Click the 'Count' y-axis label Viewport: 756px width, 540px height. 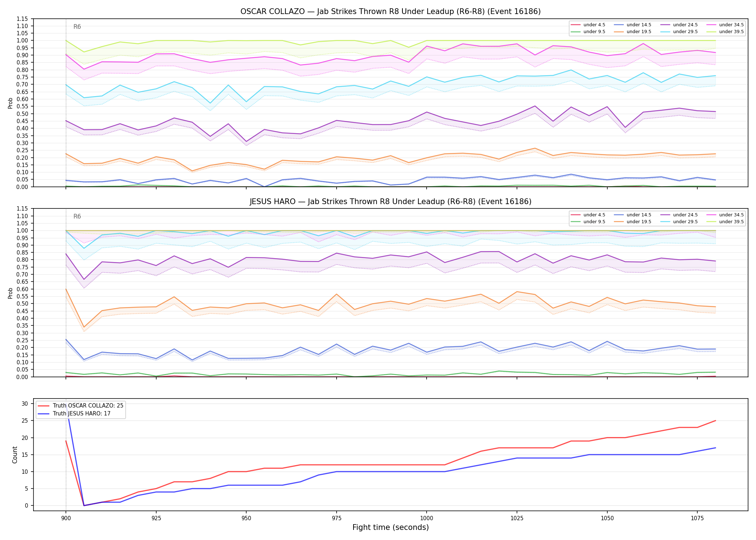15,455
